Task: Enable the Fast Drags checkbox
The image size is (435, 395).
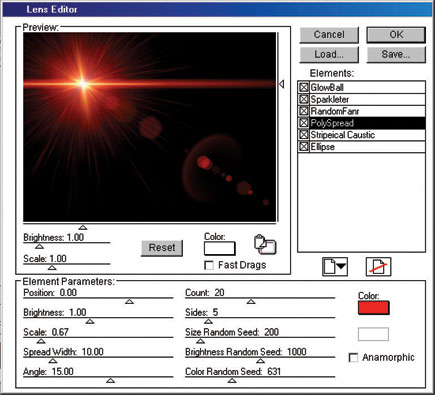Action: point(209,265)
